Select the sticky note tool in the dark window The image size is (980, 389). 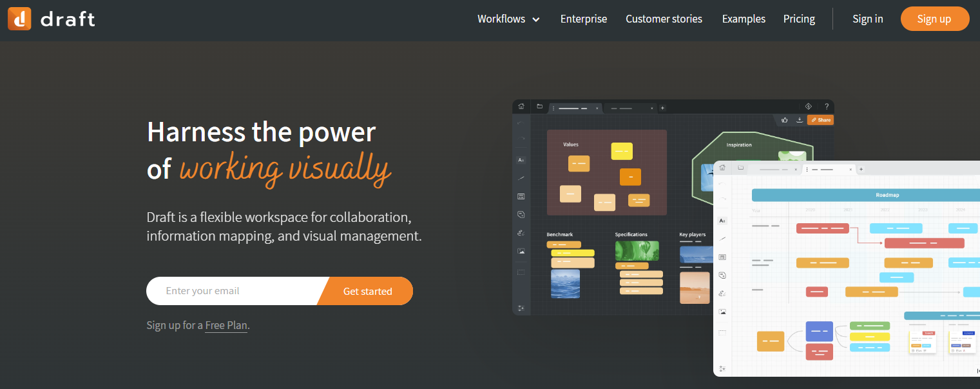tap(521, 214)
